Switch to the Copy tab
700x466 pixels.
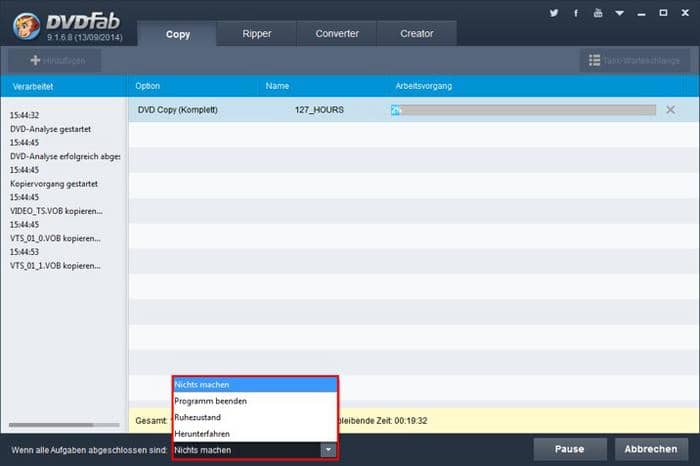coord(177,34)
